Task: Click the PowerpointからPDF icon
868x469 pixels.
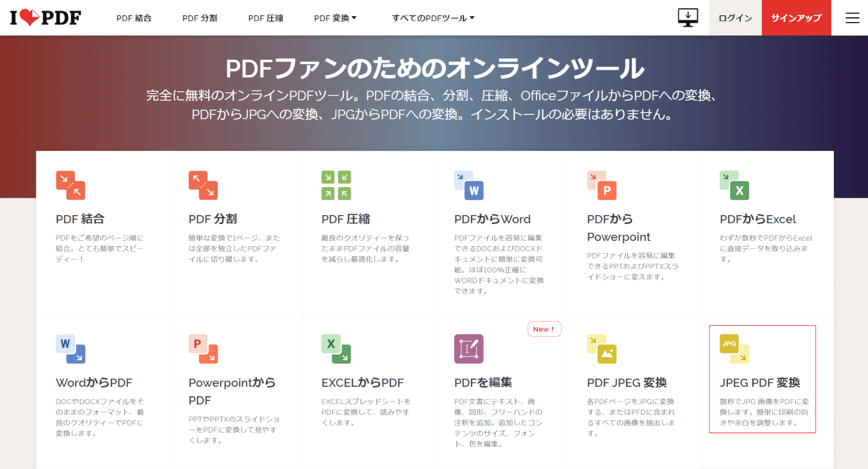Action: pos(203,349)
